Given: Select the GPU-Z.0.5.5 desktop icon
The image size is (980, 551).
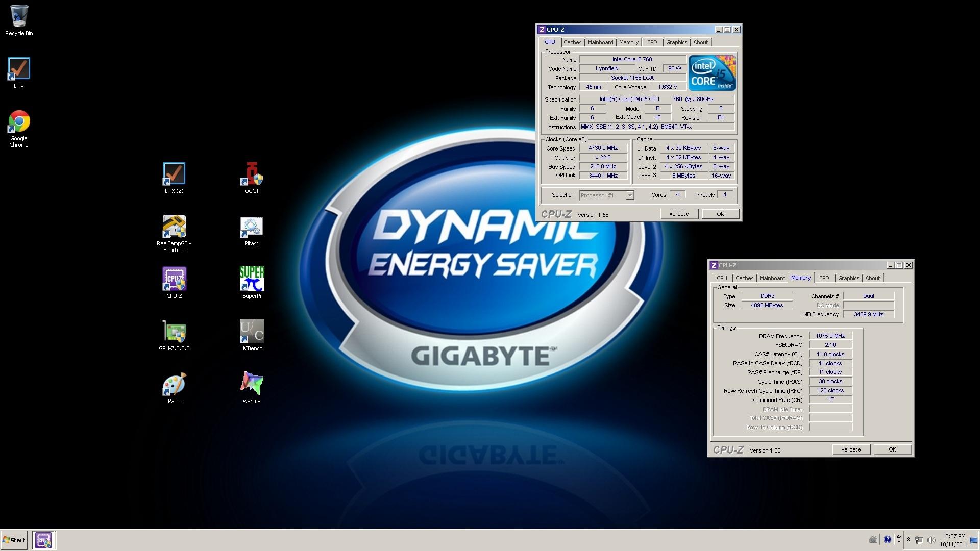Looking at the screenshot, I should [x=174, y=336].
